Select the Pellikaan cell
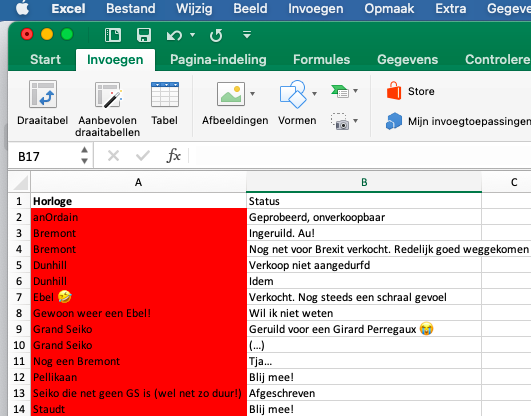Screen dimensions: 531x416 139,377
